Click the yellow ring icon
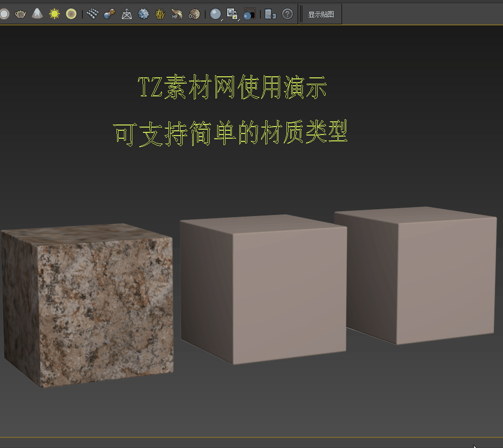Image resolution: width=503 pixels, height=448 pixels. pyautogui.click(x=71, y=14)
